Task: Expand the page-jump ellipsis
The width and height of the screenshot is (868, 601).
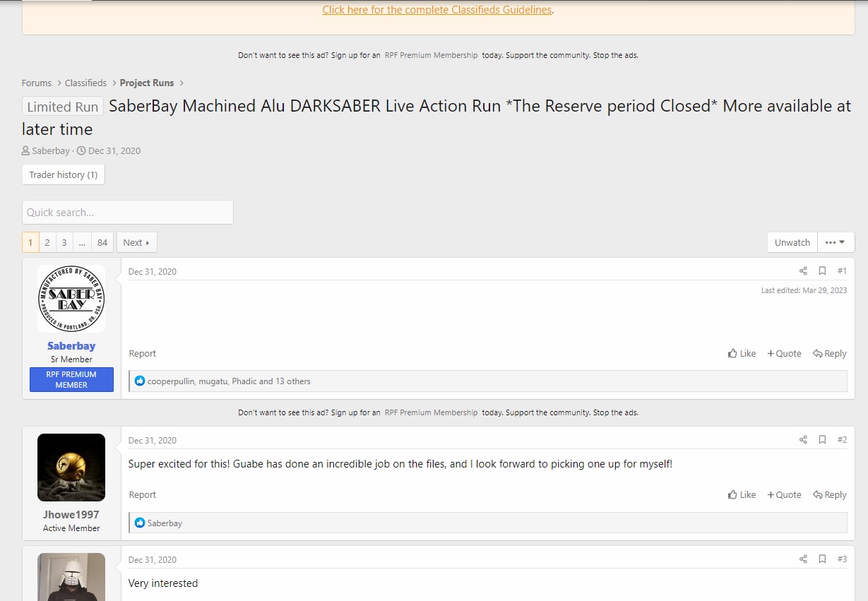Action: 82,242
